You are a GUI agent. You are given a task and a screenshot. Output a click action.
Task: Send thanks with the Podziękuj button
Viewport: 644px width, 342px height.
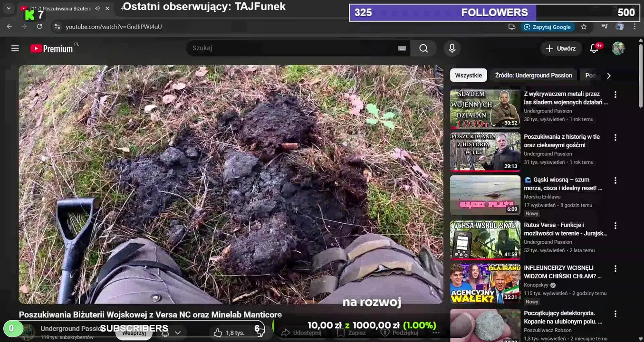pos(401,332)
